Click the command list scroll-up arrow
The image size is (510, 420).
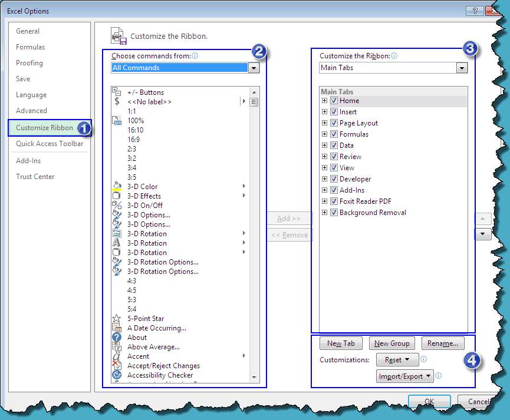click(x=254, y=92)
